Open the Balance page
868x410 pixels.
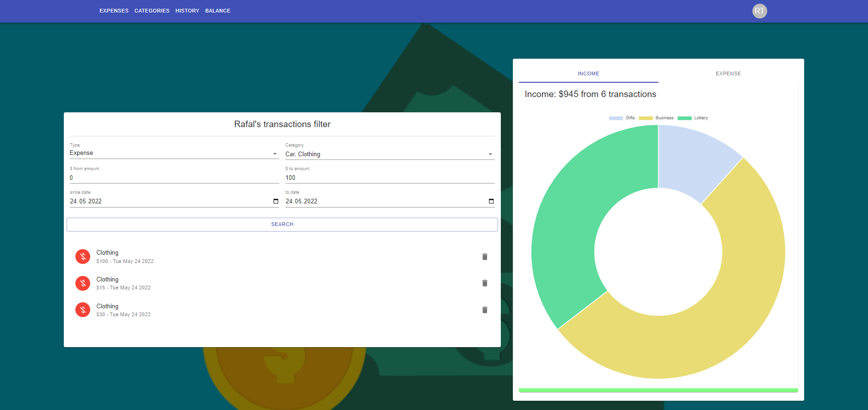coord(218,11)
